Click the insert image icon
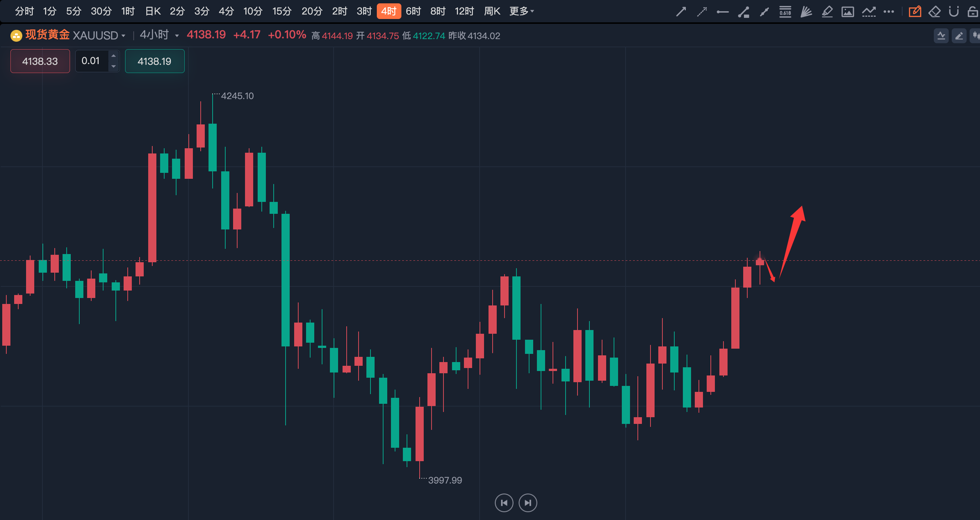The width and height of the screenshot is (980, 520). 847,12
